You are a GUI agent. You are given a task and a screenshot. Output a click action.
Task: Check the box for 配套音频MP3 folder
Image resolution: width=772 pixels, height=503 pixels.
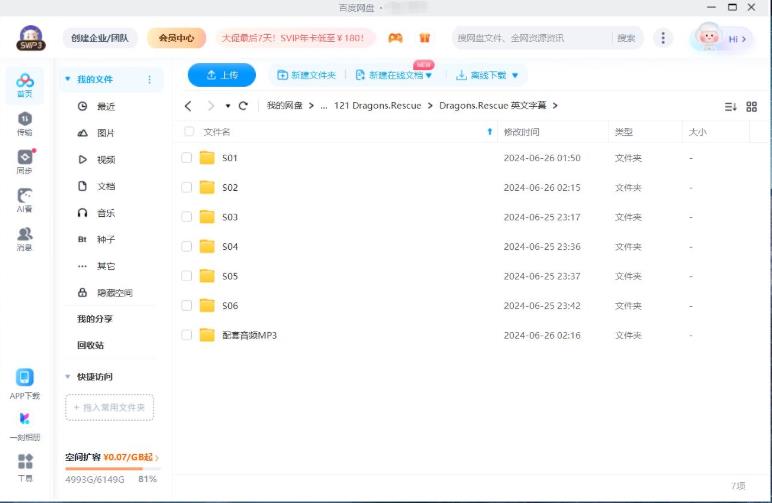pyautogui.click(x=186, y=335)
